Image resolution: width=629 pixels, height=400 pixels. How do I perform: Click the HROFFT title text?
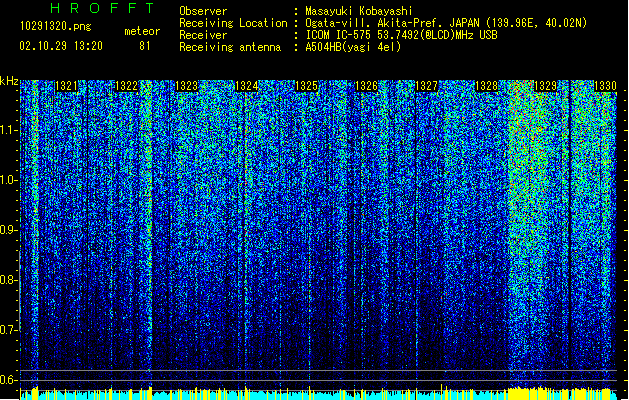point(102,8)
